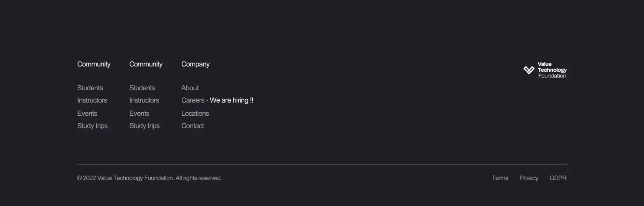Open the Contact link
Viewport: 644px width, 206px height.
tap(192, 126)
